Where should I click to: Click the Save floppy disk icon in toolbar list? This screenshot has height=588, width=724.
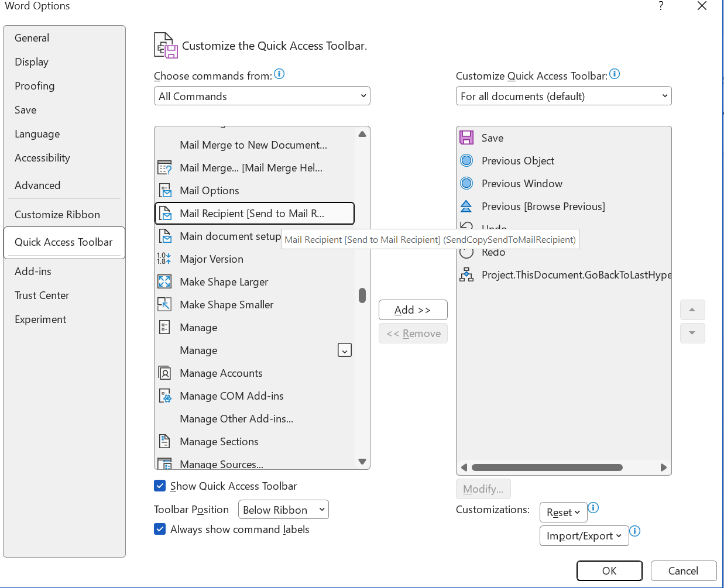click(x=466, y=138)
